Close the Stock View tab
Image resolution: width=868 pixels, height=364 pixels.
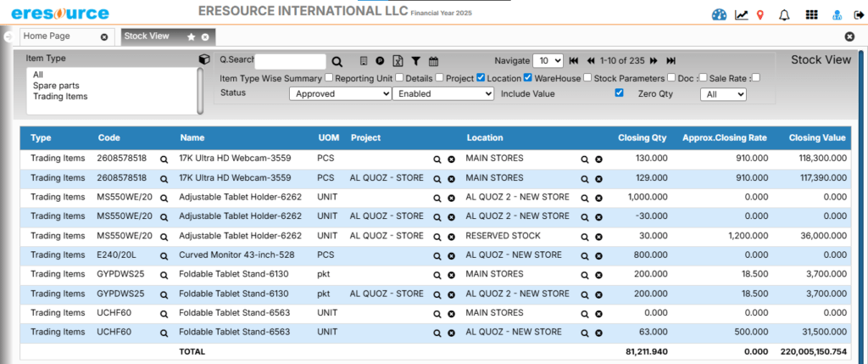click(x=205, y=37)
